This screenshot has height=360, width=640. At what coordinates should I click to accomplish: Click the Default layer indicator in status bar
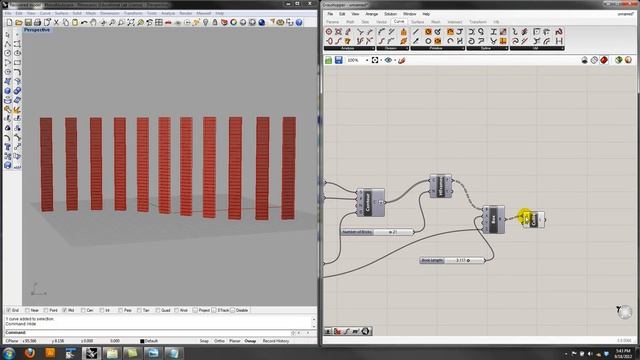point(149,341)
